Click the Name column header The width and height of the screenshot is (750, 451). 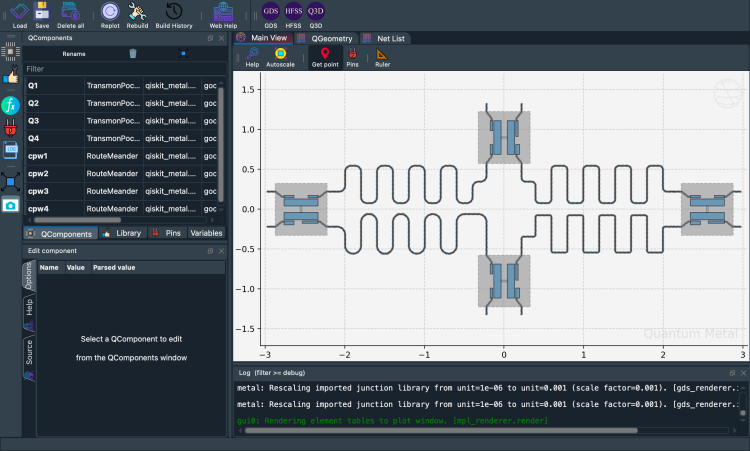point(49,267)
